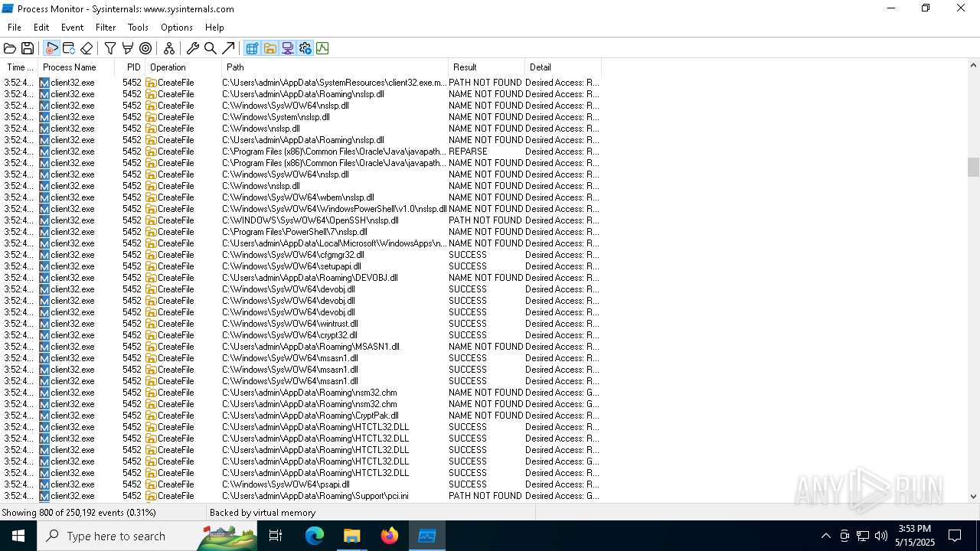This screenshot has height=551, width=980.
Task: Click the Result column header
Action: (x=486, y=67)
